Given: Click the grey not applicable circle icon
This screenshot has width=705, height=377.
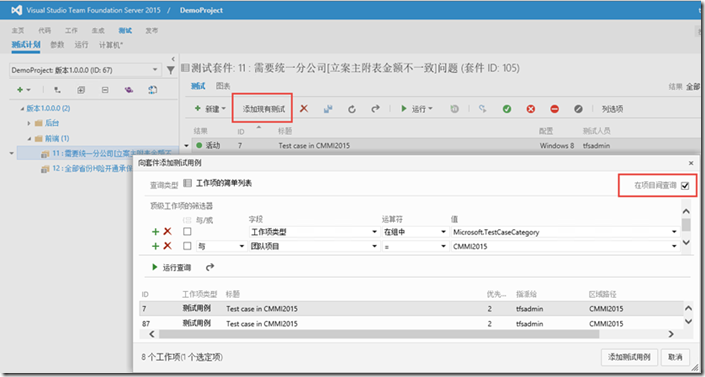Looking at the screenshot, I should 578,109.
